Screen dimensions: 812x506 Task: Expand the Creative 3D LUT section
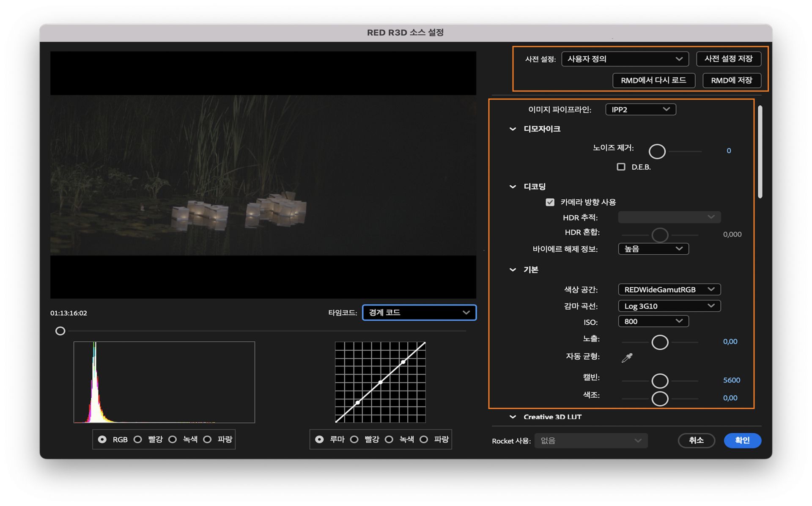tap(513, 417)
